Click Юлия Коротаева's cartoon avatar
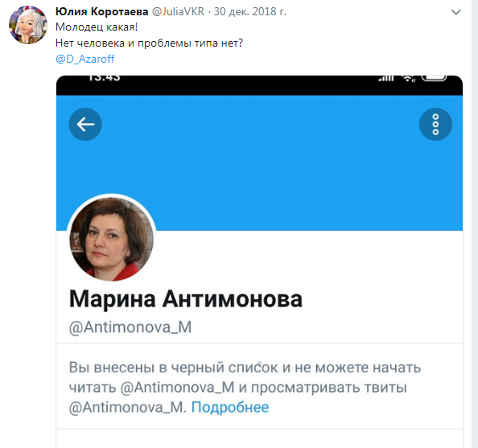478x448 pixels. (x=28, y=25)
